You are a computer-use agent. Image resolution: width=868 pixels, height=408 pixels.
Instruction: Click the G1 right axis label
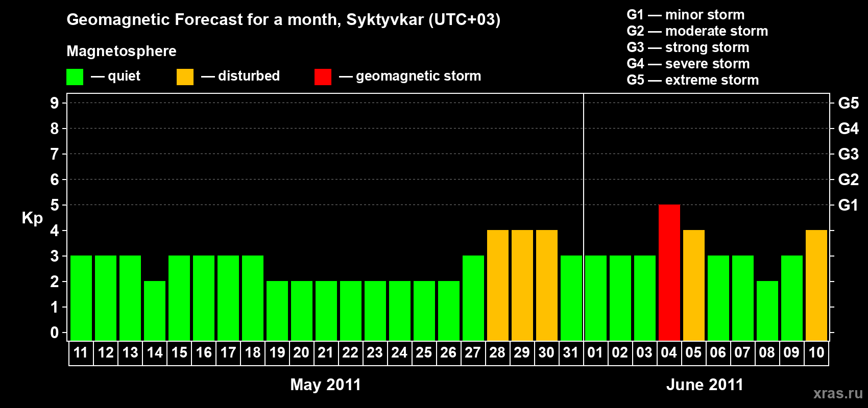(849, 205)
